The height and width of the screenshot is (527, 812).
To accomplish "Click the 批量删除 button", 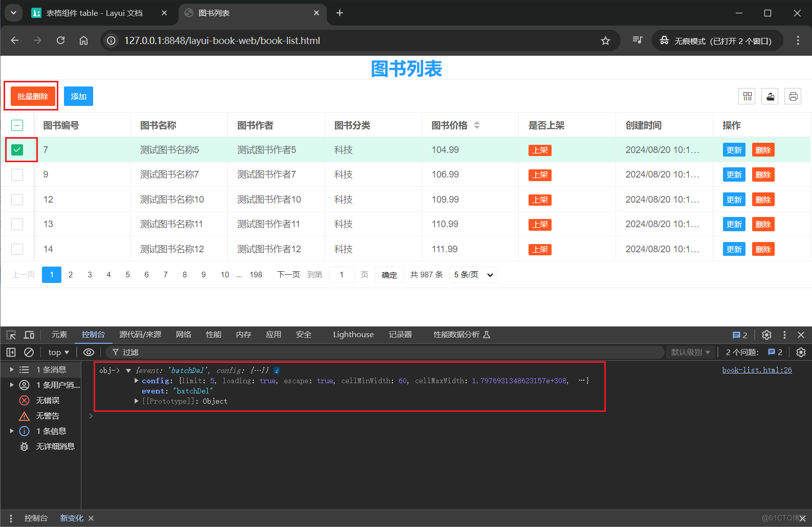I will (x=33, y=96).
